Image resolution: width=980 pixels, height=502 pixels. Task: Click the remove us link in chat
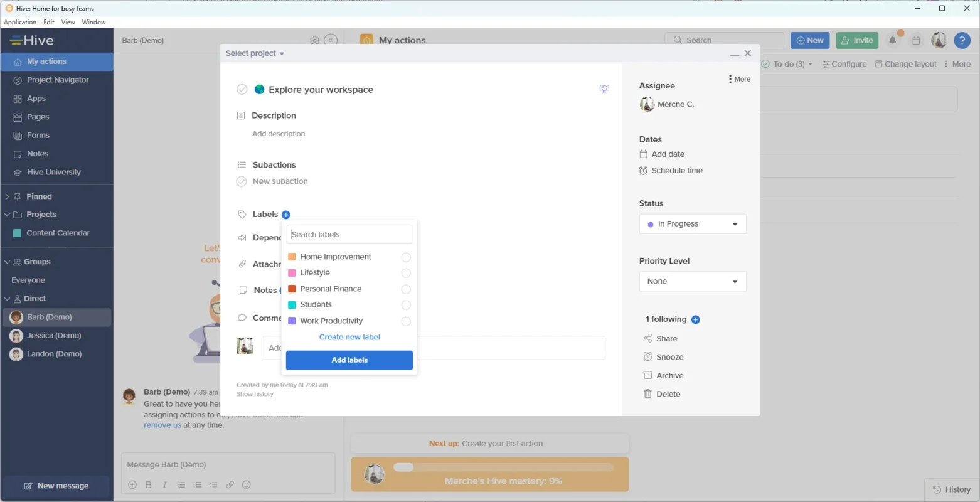tap(162, 425)
